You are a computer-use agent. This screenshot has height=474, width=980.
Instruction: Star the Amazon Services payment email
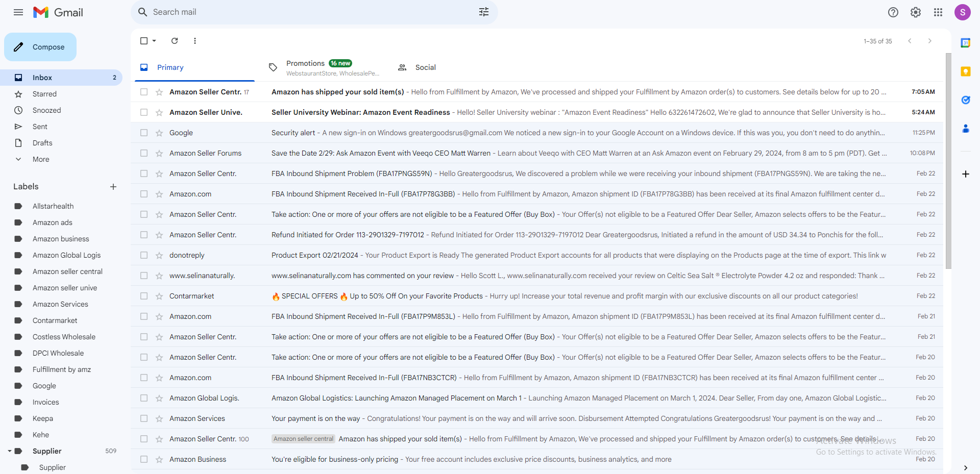159,418
